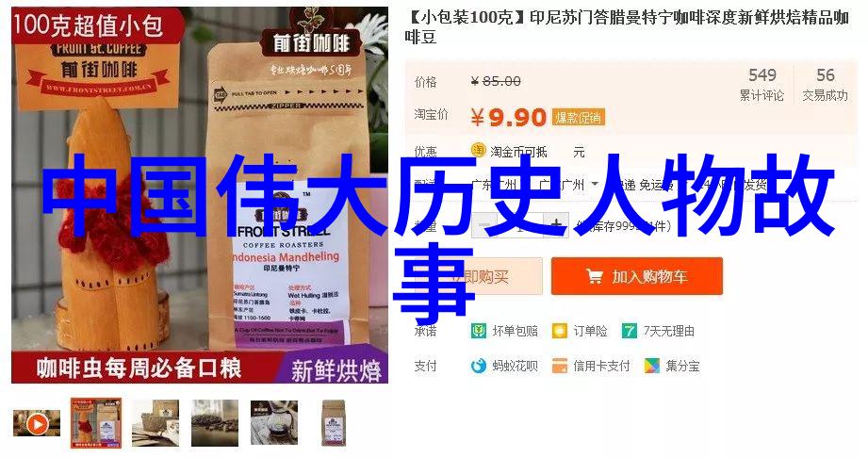Click the 坏单包赔 guarantee icon
Image resolution: width=868 pixels, height=458 pixels.
point(478,331)
